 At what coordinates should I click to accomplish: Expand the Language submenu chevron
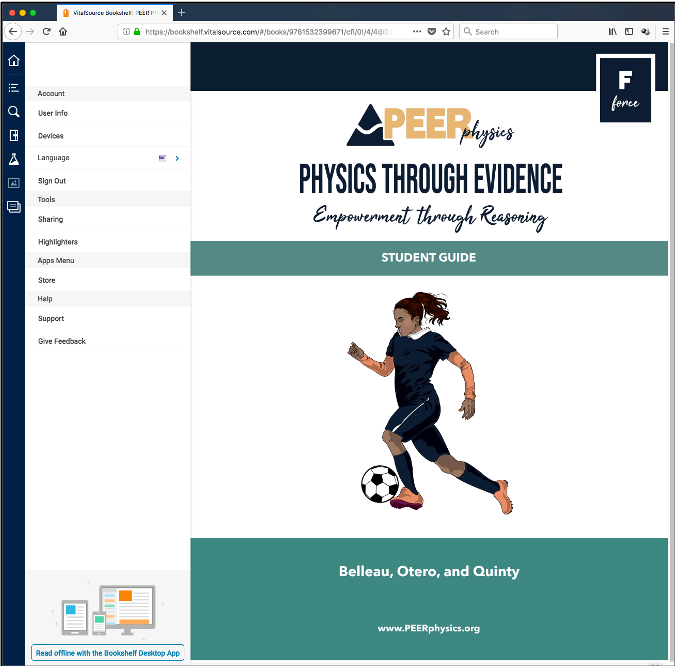[177, 158]
